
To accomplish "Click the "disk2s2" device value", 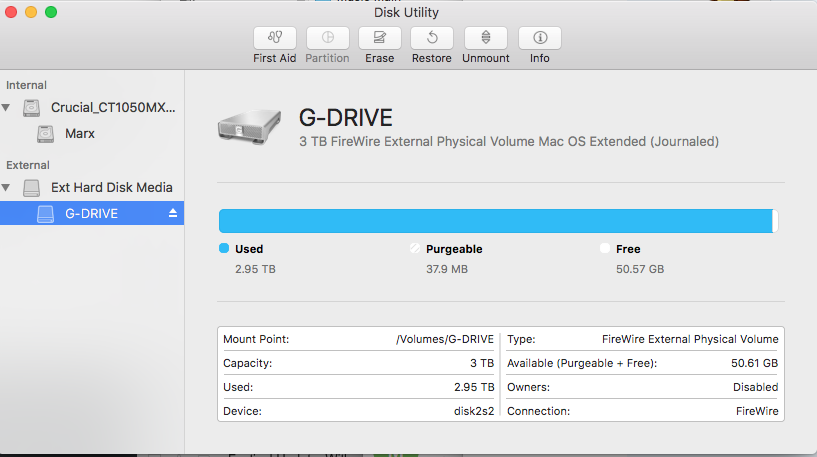I will click(x=474, y=411).
